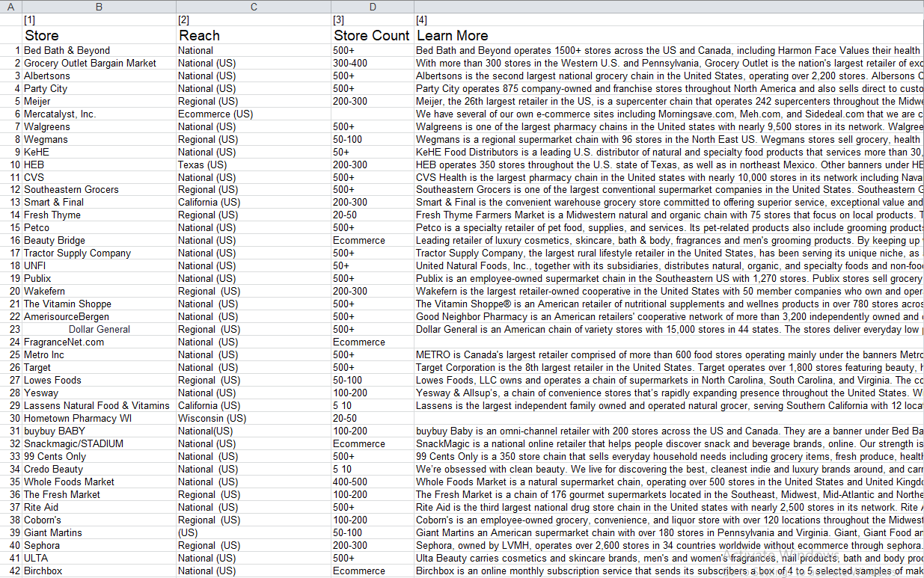Click the Ecommerce (US) reach cell
The image size is (924, 578).
pyautogui.click(x=254, y=114)
